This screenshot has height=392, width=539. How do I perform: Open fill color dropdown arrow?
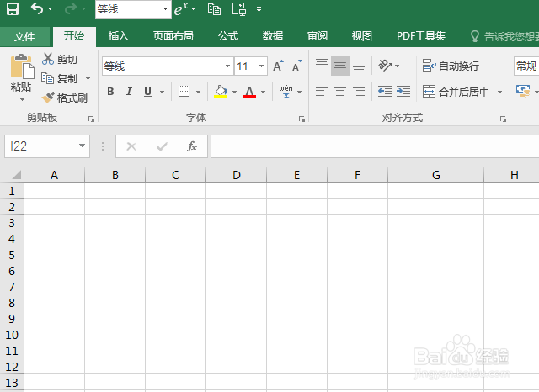tap(234, 92)
